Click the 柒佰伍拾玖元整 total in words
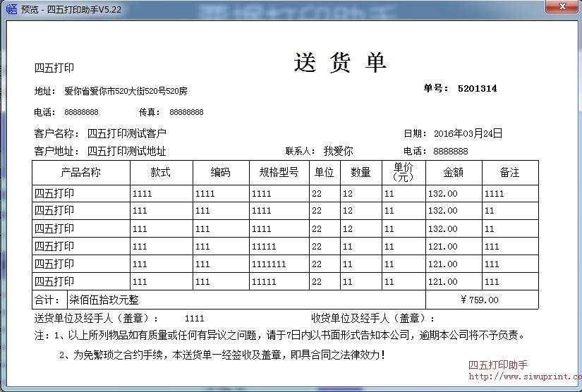This screenshot has height=392, width=582. [x=104, y=300]
